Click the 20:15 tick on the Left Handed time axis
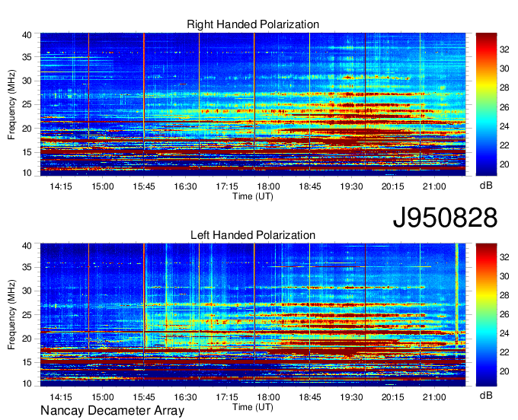518x420 pixels. click(x=393, y=397)
